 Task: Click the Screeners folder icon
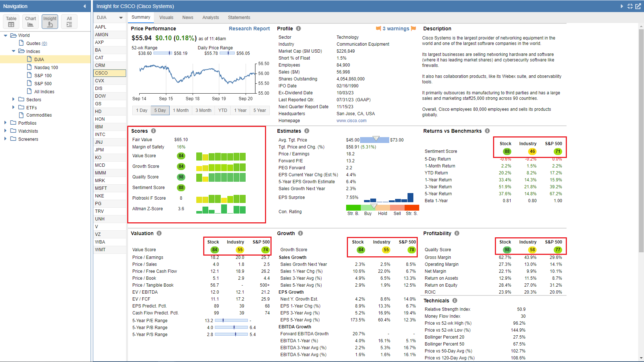click(x=14, y=139)
